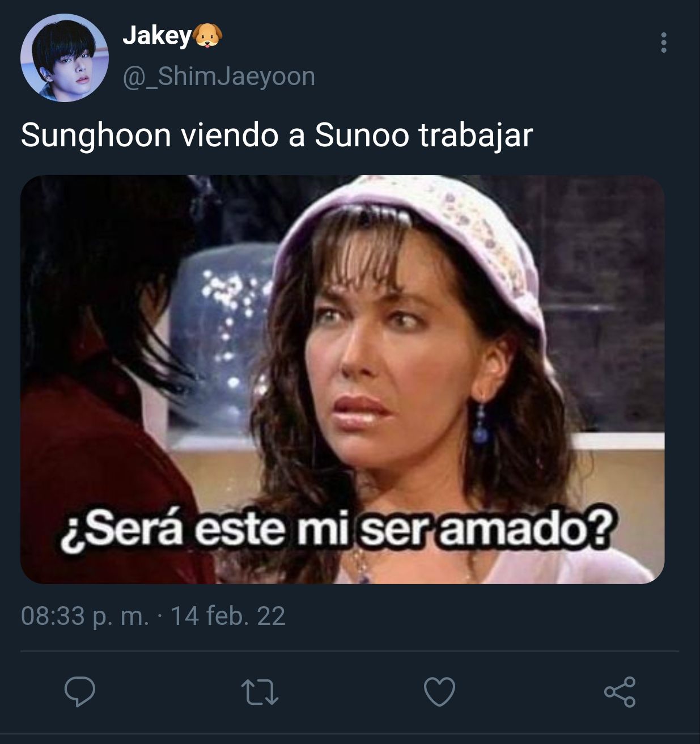This screenshot has width=700, height=744.
Task: Open the @_ShimJaeyoon handle link
Action: (219, 77)
